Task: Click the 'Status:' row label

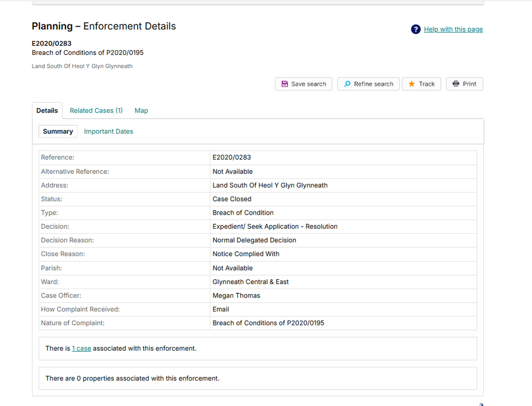Action: point(52,199)
